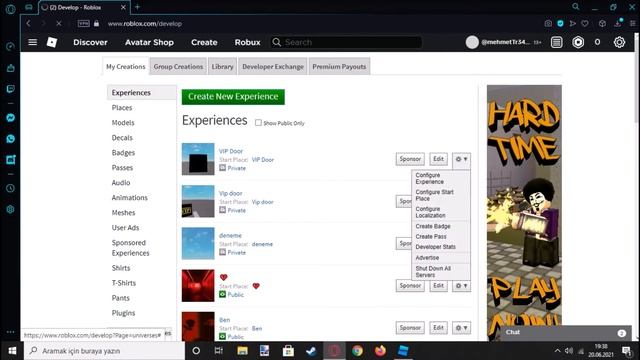Open GX Control speedometer in sidebar
Screen dimensions: 640x360
[x=11, y=46]
